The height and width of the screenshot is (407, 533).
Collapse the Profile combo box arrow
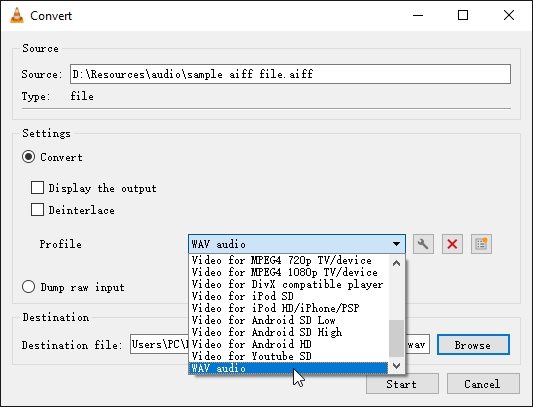[x=396, y=244]
